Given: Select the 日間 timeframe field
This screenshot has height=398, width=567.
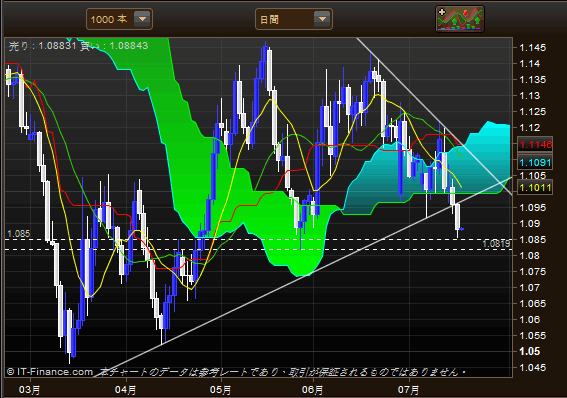Looking at the screenshot, I should coord(294,19).
